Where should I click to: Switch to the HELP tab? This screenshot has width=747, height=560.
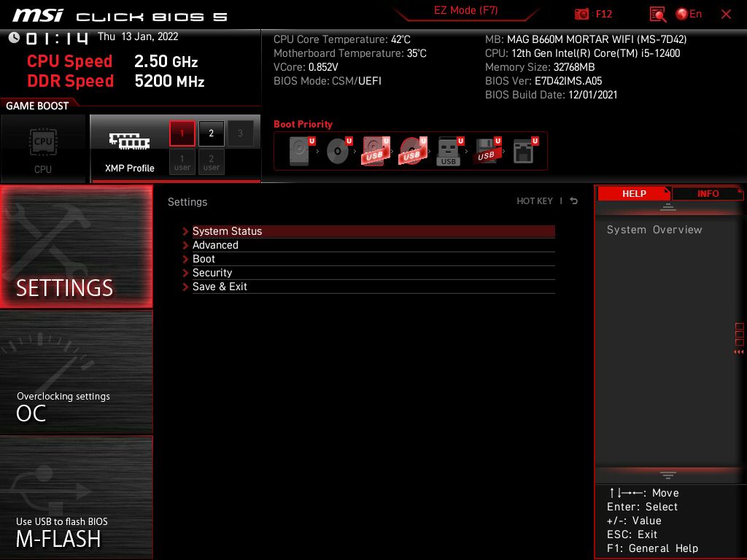click(634, 193)
